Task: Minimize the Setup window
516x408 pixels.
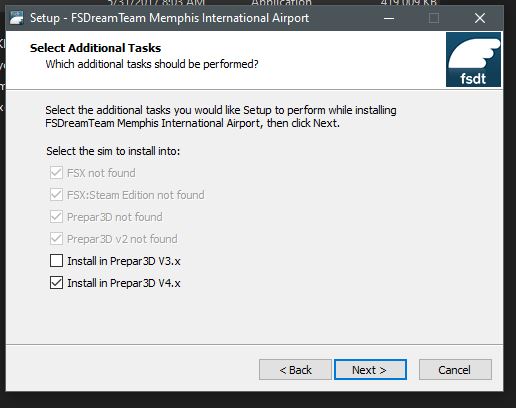Action: pyautogui.click(x=389, y=18)
